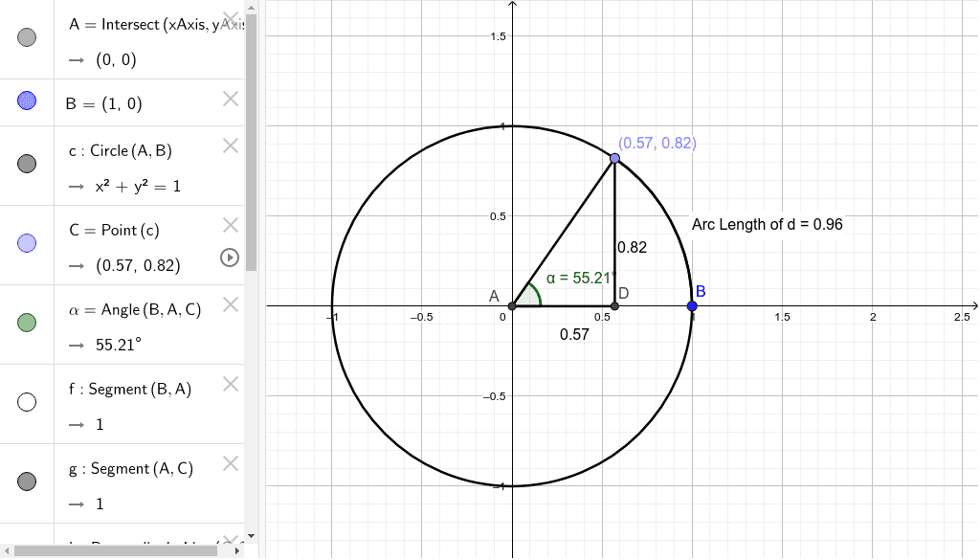This screenshot has width=980, height=560.
Task: Play animation for point C
Action: [230, 258]
